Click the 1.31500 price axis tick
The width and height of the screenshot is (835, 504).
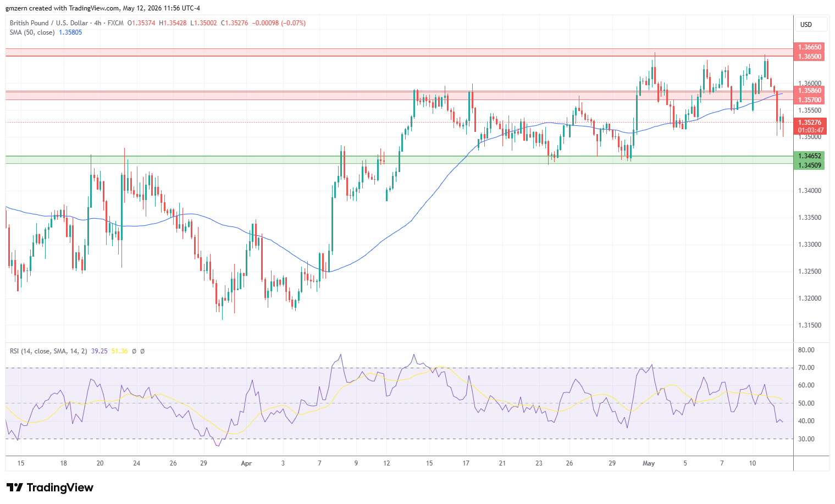click(x=810, y=325)
